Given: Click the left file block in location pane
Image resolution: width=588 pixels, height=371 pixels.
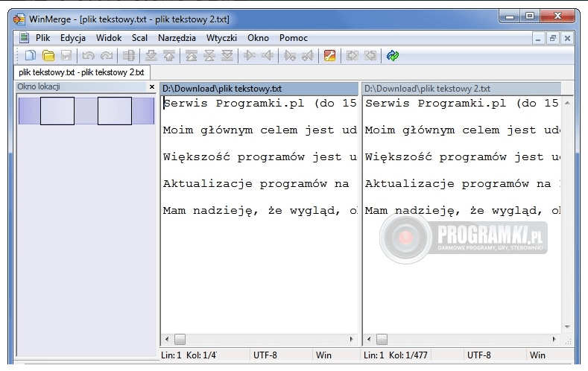Looking at the screenshot, I should 57,111.
